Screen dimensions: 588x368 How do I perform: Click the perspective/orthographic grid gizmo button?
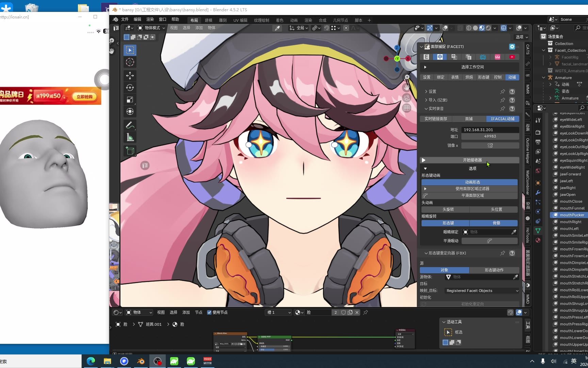click(407, 108)
